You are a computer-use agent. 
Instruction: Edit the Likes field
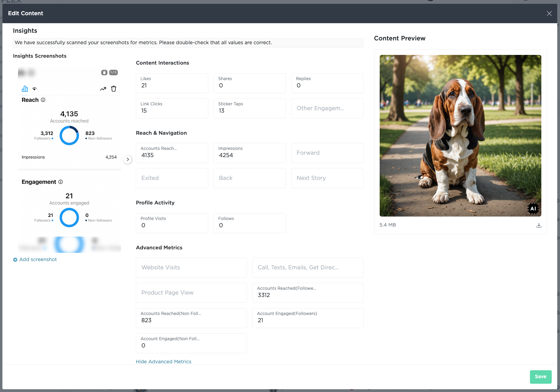pos(172,83)
